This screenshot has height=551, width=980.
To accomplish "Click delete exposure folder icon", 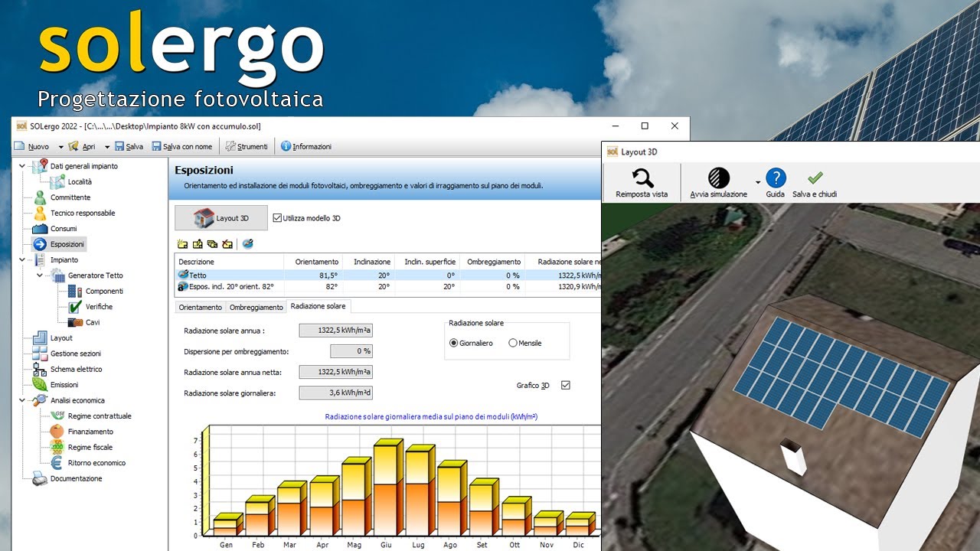I will pyautogui.click(x=227, y=244).
